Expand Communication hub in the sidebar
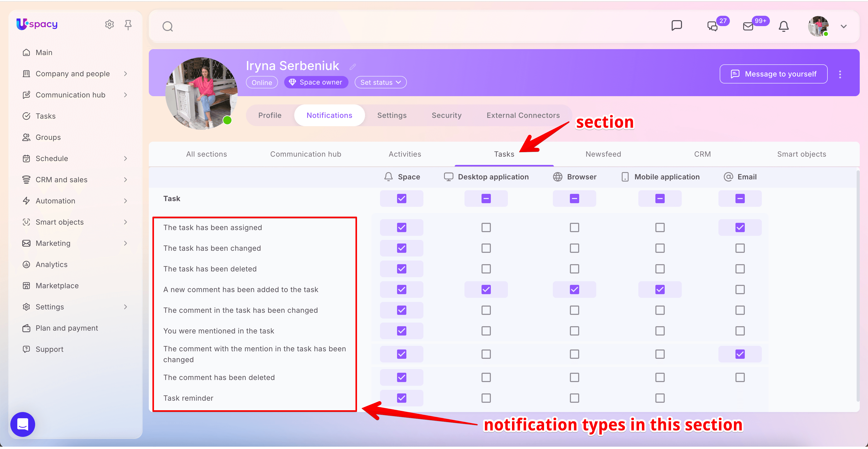Screen dimensions: 868x449 [x=125, y=95]
